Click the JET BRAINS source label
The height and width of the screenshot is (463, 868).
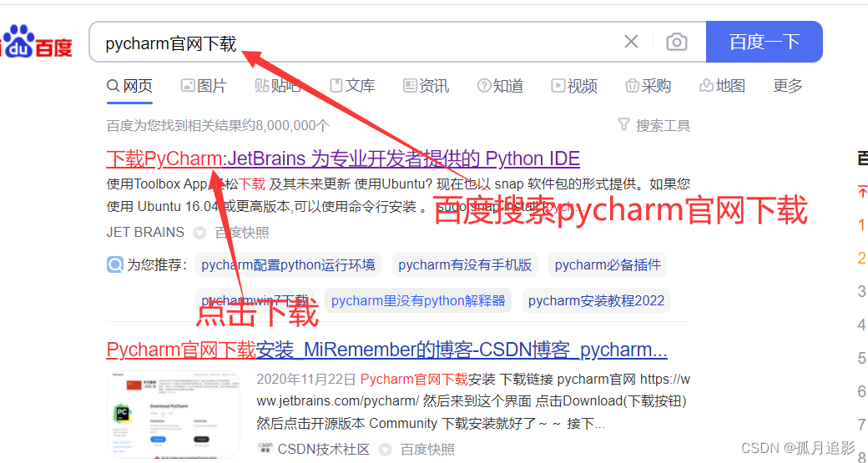pyautogui.click(x=145, y=232)
